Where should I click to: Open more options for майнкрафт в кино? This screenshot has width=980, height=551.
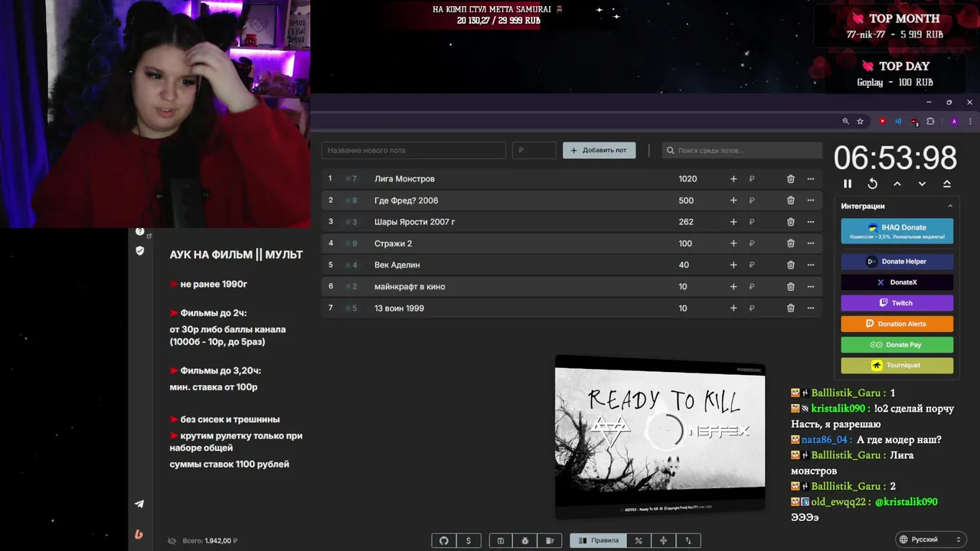pos(811,286)
